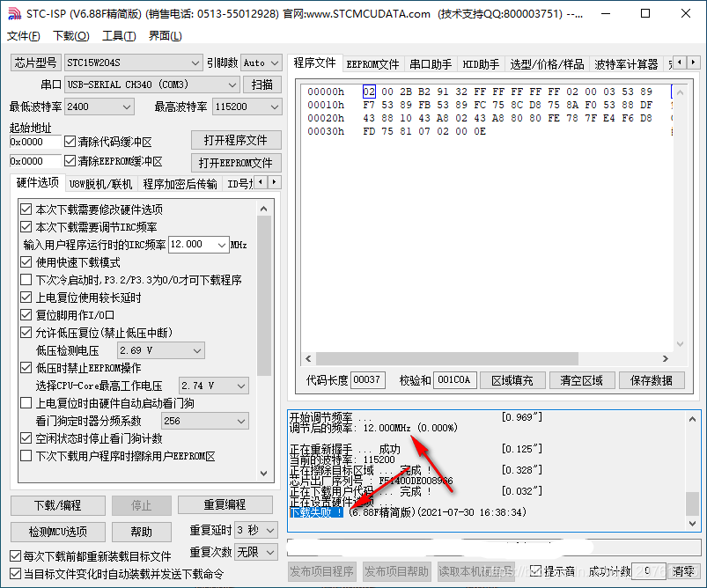Toggle 清除代码缓冲区 checkbox
707x588 pixels.
click(70, 142)
